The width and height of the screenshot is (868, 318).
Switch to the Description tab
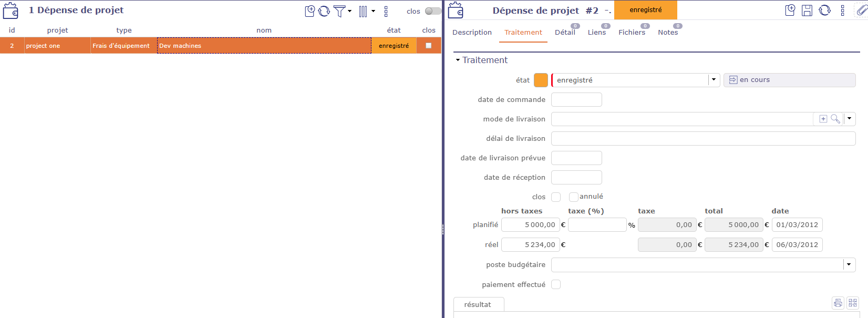472,33
